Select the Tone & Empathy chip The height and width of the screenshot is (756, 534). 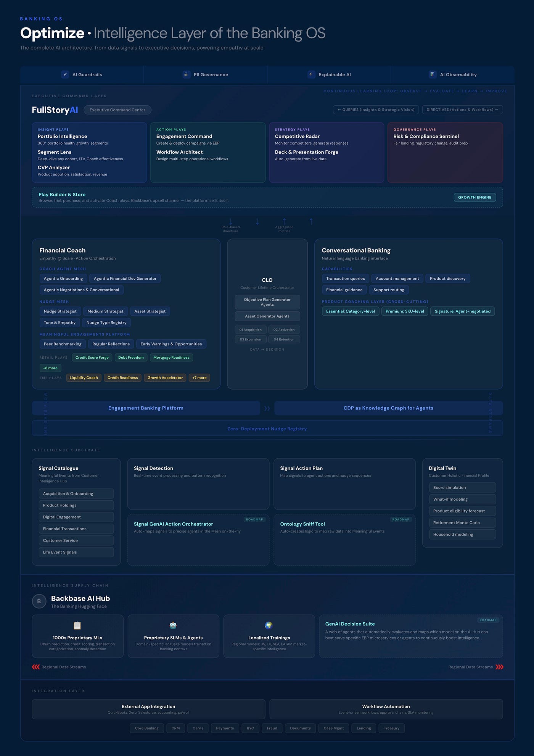click(60, 323)
